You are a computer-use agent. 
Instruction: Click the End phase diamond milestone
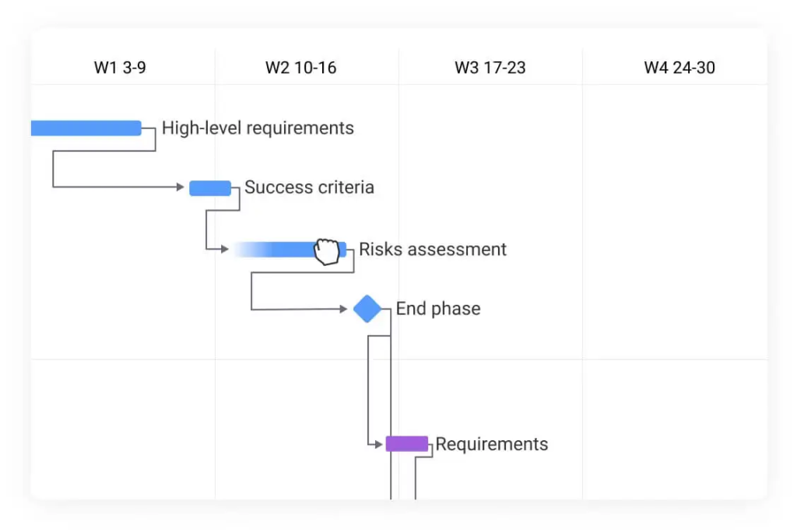click(x=367, y=309)
